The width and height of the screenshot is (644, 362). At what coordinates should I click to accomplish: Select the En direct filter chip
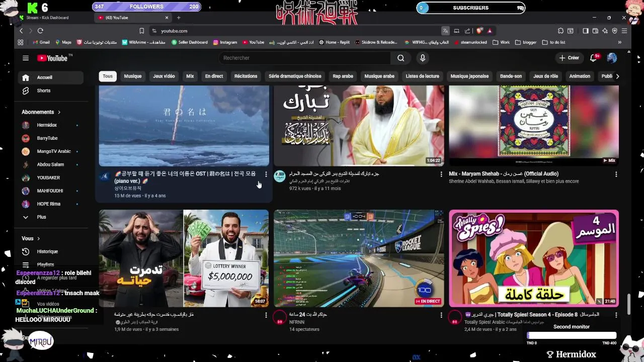(x=214, y=76)
